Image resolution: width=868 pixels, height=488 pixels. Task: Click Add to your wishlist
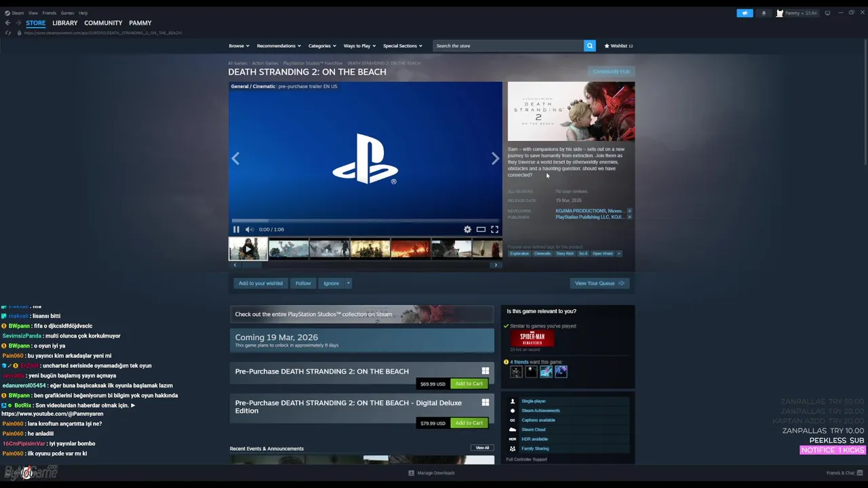pyautogui.click(x=260, y=283)
